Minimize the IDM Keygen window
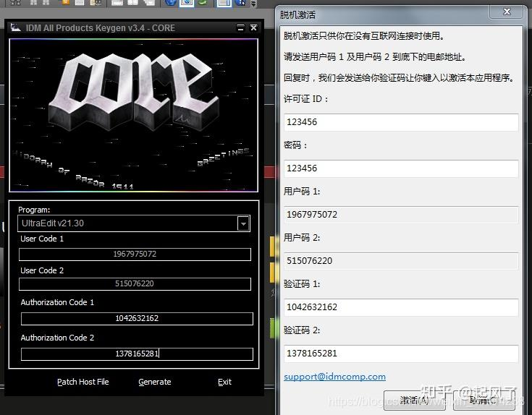This screenshot has height=415, width=532. point(240,27)
